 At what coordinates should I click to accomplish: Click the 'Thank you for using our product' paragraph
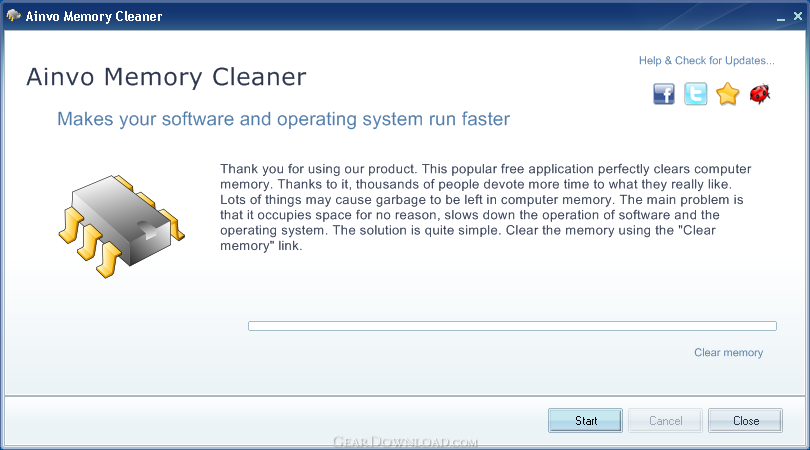(x=486, y=207)
